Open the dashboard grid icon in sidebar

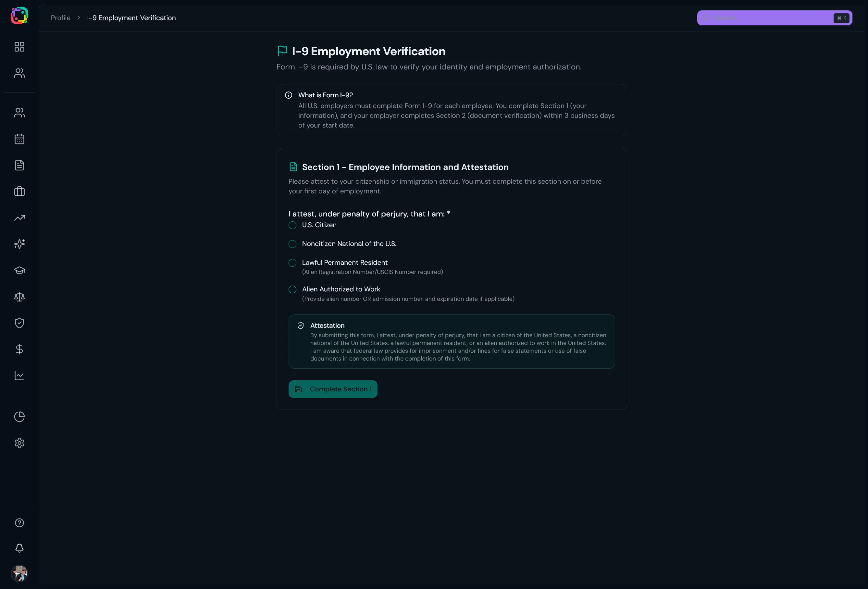click(x=19, y=47)
